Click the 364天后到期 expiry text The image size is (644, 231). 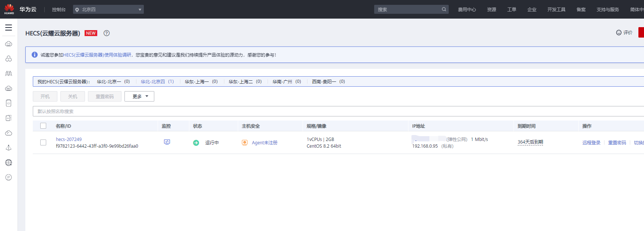tap(530, 142)
